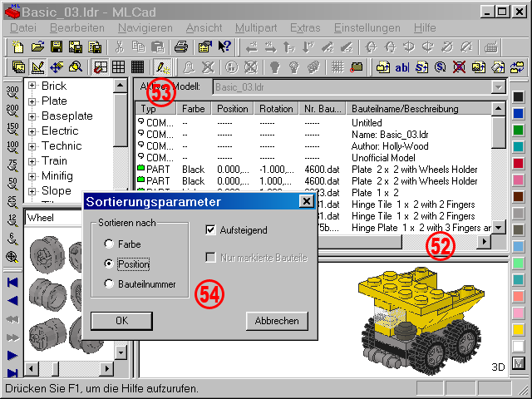The image size is (532, 399).
Task: Click the Save floppy disk icon
Action: pyautogui.click(x=57, y=47)
